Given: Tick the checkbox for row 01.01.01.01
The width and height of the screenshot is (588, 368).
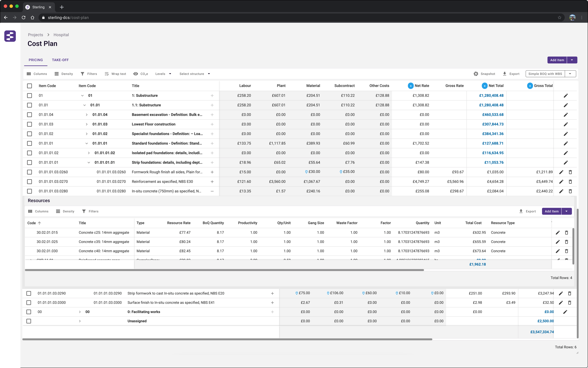Looking at the screenshot, I should tap(30, 162).
